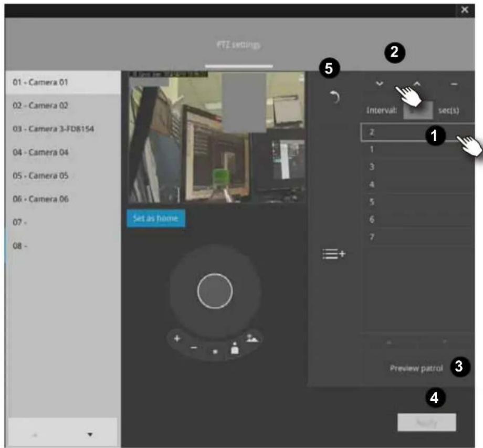Close the PTZ settings dialog
The width and height of the screenshot is (483, 448).
[x=465, y=10]
